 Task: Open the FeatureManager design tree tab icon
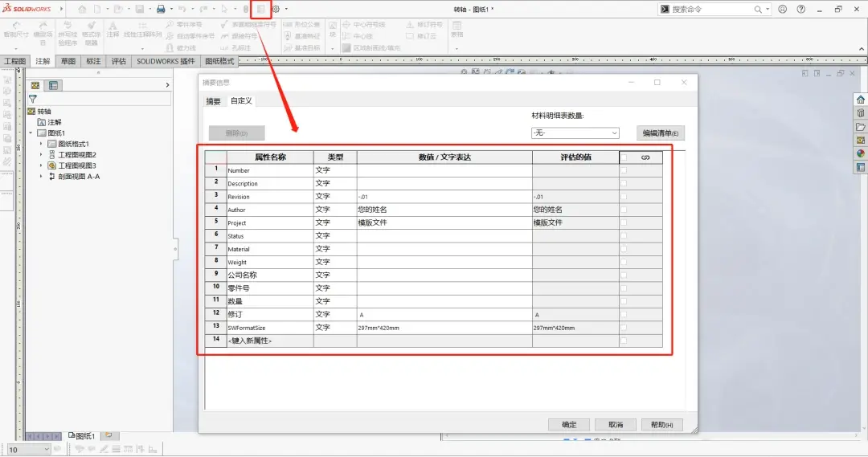pos(35,86)
